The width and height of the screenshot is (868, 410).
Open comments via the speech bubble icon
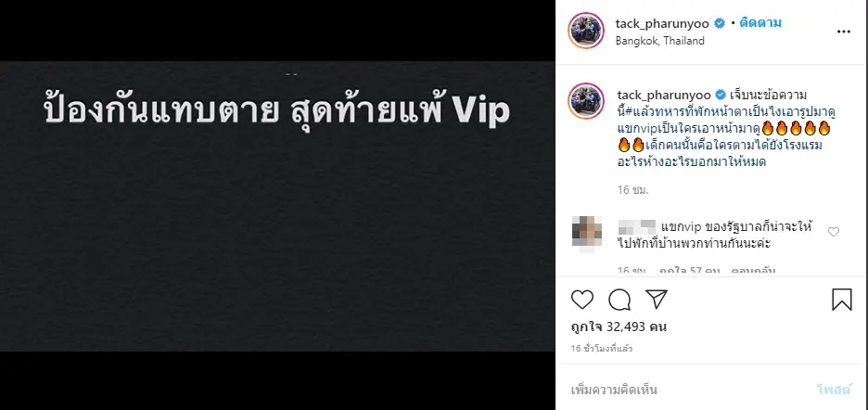(619, 300)
